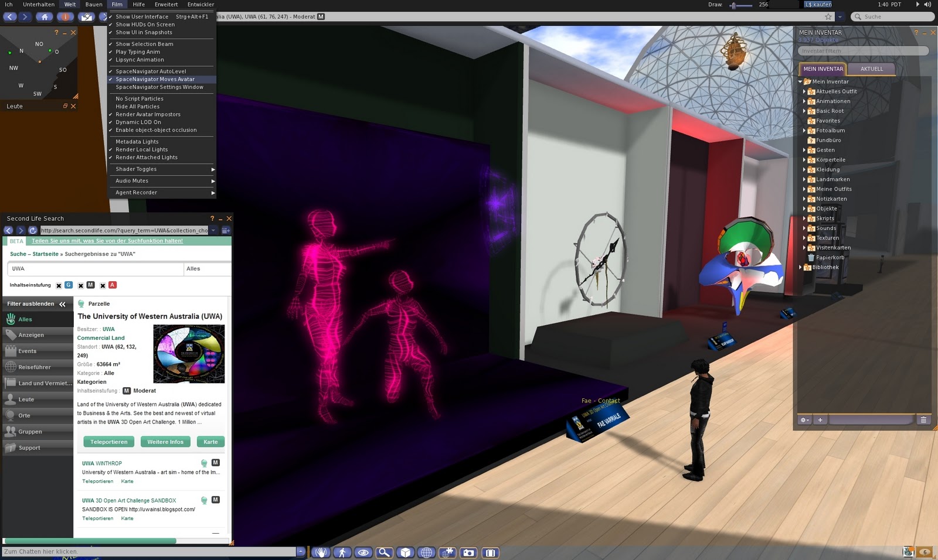The image size is (938, 560).
Task: Open the Inventory suitcase icon
Action: coord(489,552)
